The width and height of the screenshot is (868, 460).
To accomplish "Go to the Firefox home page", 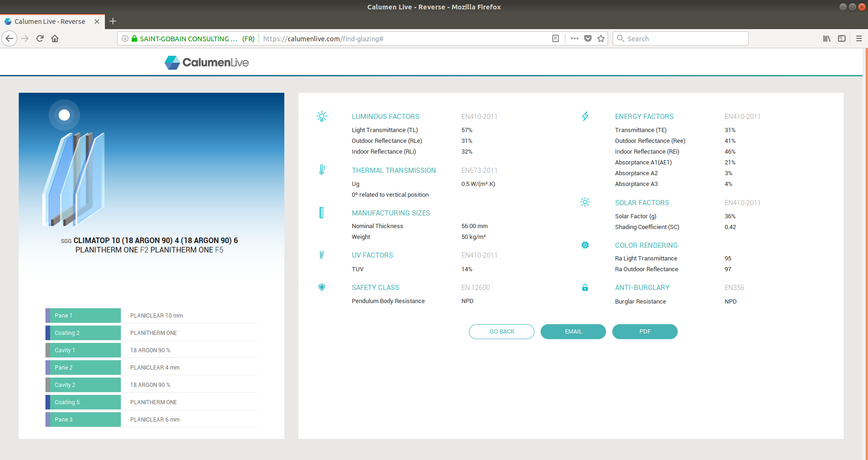I will (x=55, y=38).
